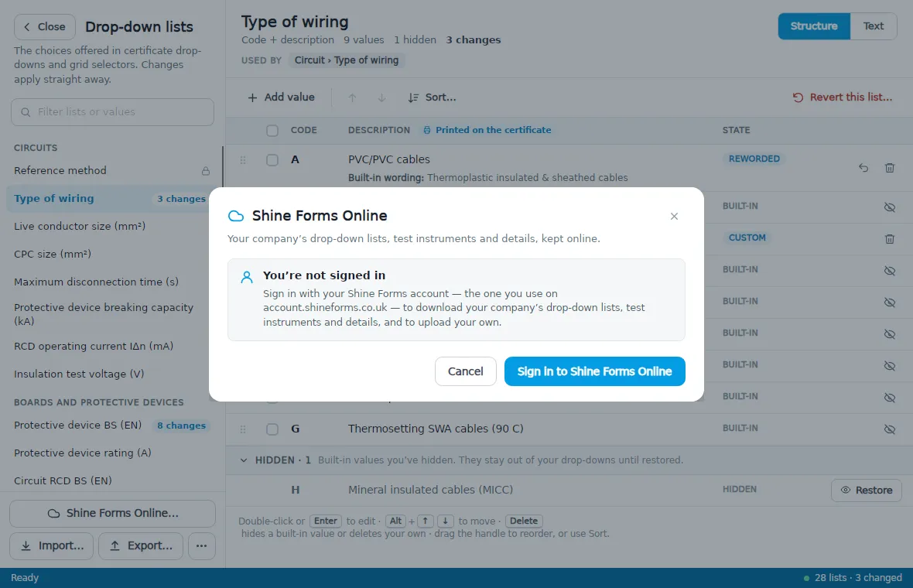The height and width of the screenshot is (588, 913).
Task: Open CPC size (mm²) list
Action: point(111,254)
